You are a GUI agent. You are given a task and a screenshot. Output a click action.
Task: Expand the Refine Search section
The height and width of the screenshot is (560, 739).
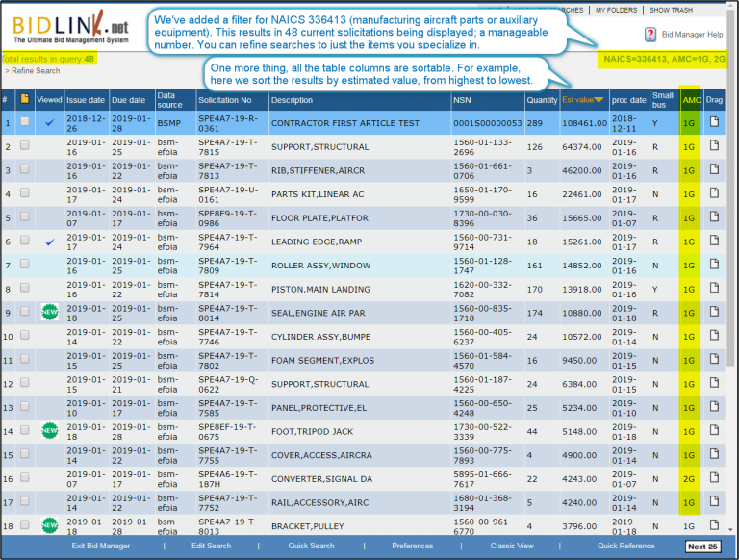[x=35, y=71]
